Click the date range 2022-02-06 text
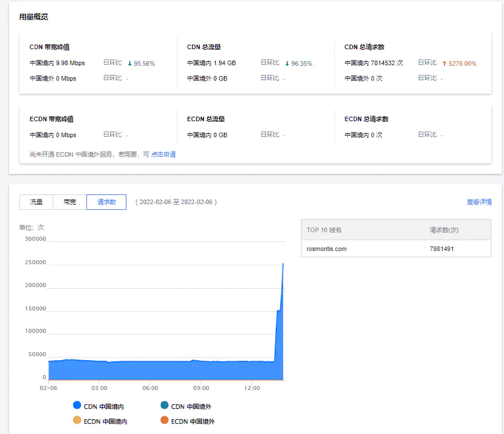The width and height of the screenshot is (504, 434). (176, 202)
